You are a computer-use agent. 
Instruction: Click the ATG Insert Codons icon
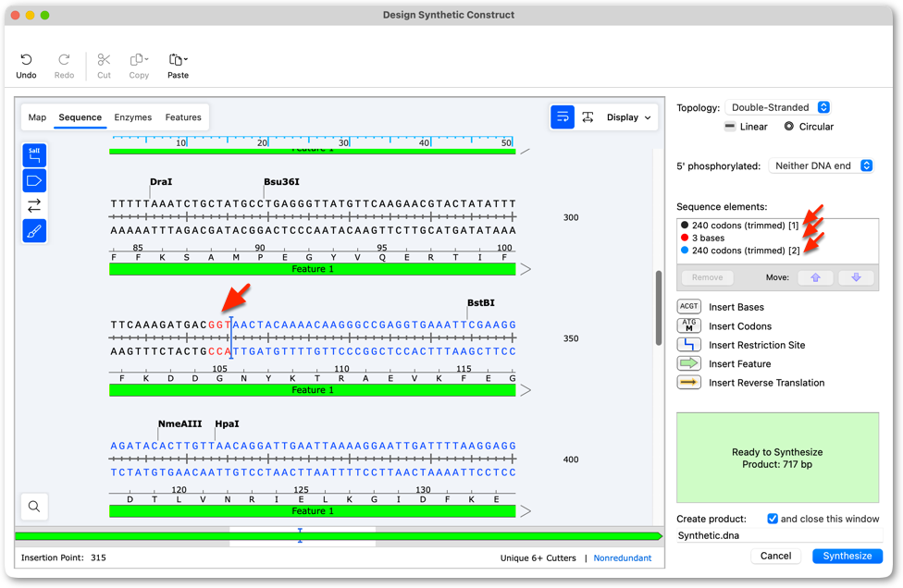688,325
